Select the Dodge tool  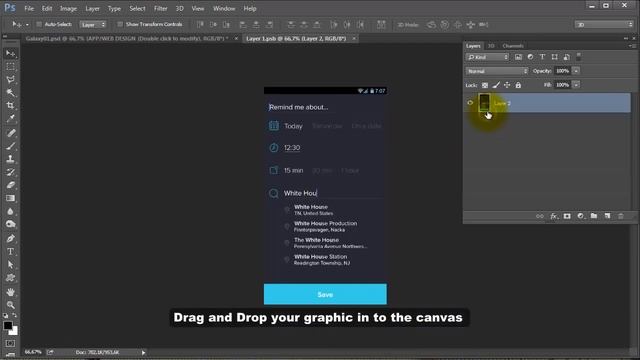pyautogui.click(x=11, y=224)
